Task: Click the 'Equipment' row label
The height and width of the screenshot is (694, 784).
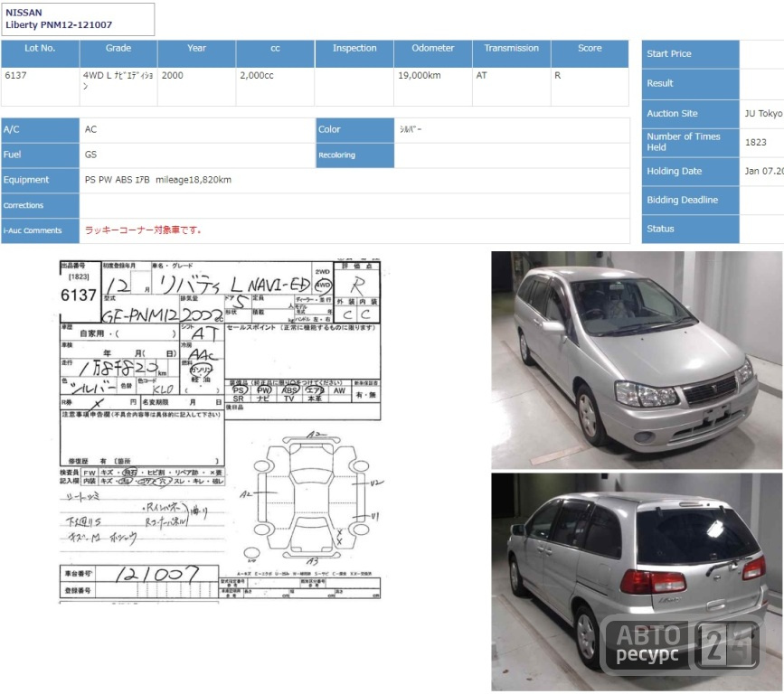Action: 40,180
